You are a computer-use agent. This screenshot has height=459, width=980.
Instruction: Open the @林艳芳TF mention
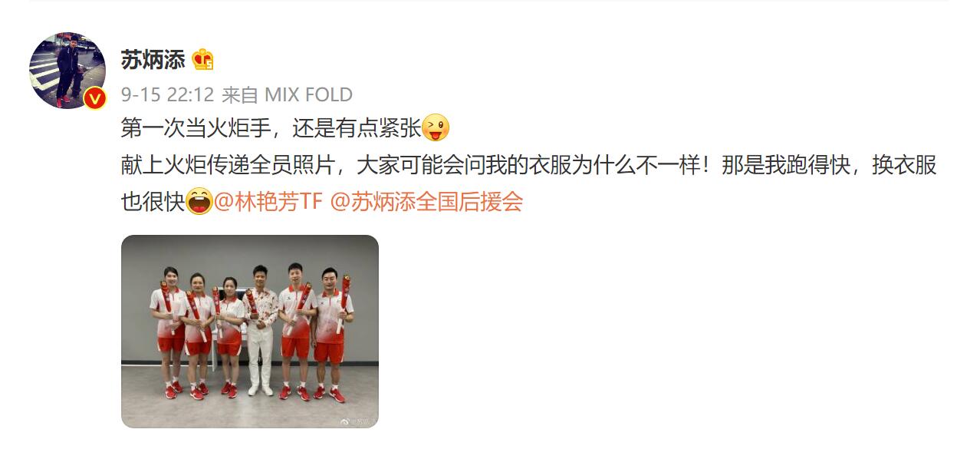click(268, 202)
